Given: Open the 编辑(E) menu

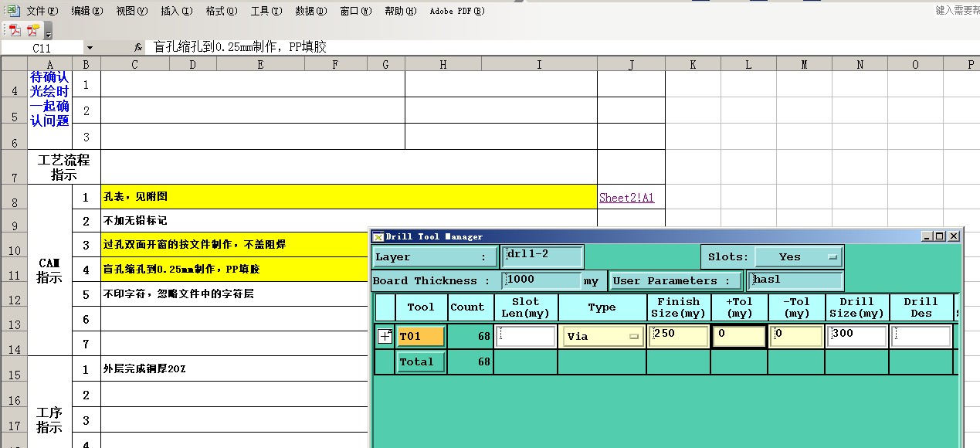Looking at the screenshot, I should [86, 11].
